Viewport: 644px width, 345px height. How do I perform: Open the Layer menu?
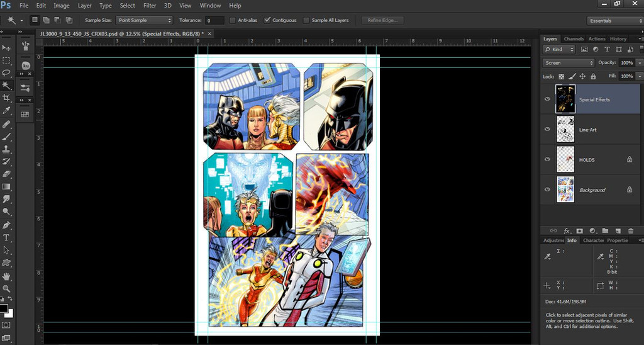(85, 6)
